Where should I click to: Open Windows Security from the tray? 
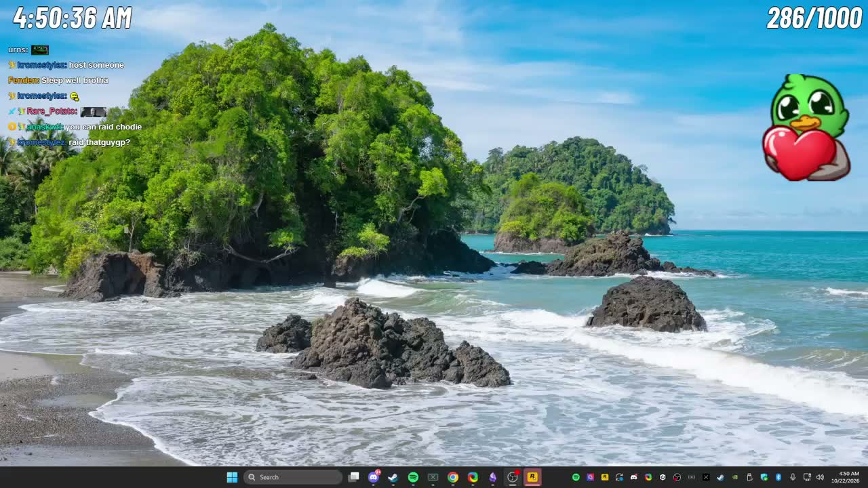[x=764, y=477]
